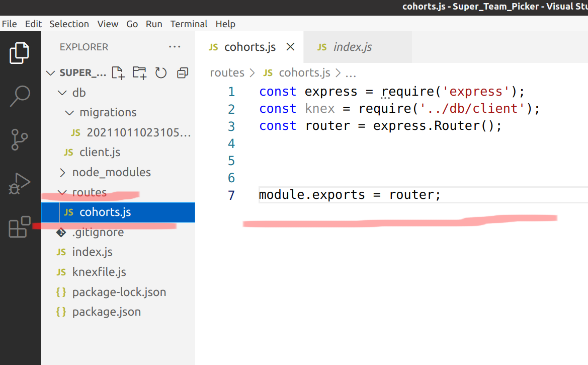This screenshot has width=588, height=365.
Task: Close the cohorts.js tab
Action: [290, 46]
